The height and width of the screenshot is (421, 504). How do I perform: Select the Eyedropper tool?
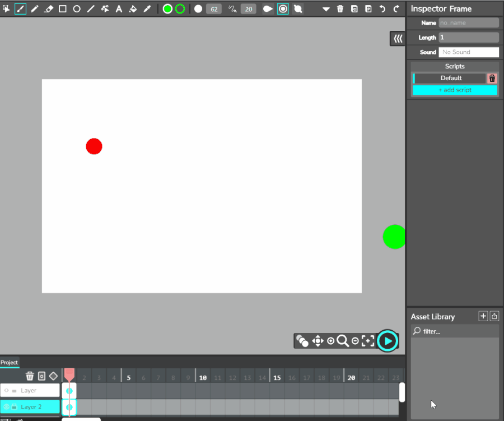(x=147, y=9)
